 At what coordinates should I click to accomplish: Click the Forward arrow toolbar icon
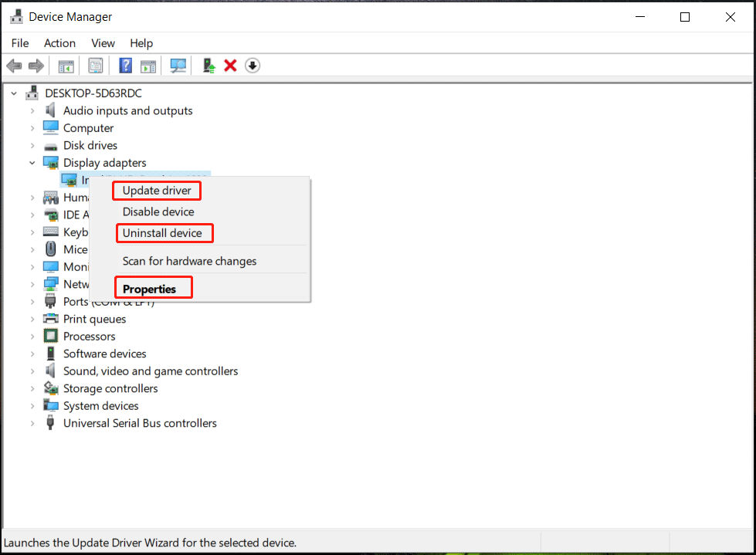(36, 66)
